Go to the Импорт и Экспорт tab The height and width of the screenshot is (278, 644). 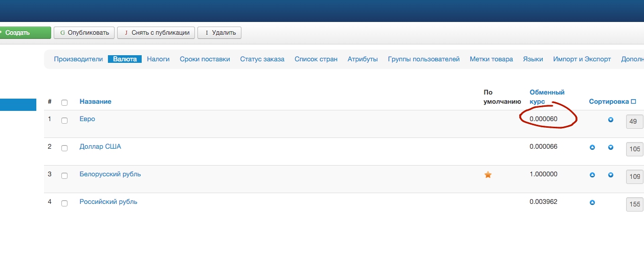click(x=582, y=59)
